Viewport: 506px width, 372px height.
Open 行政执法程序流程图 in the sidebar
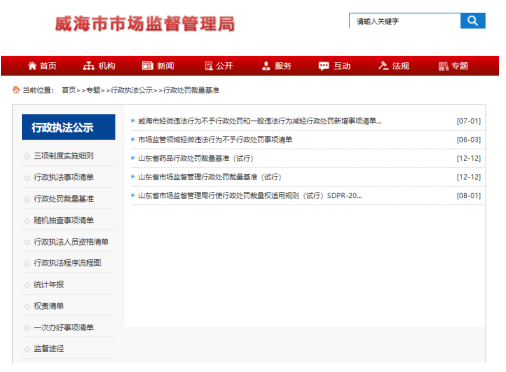(x=67, y=263)
